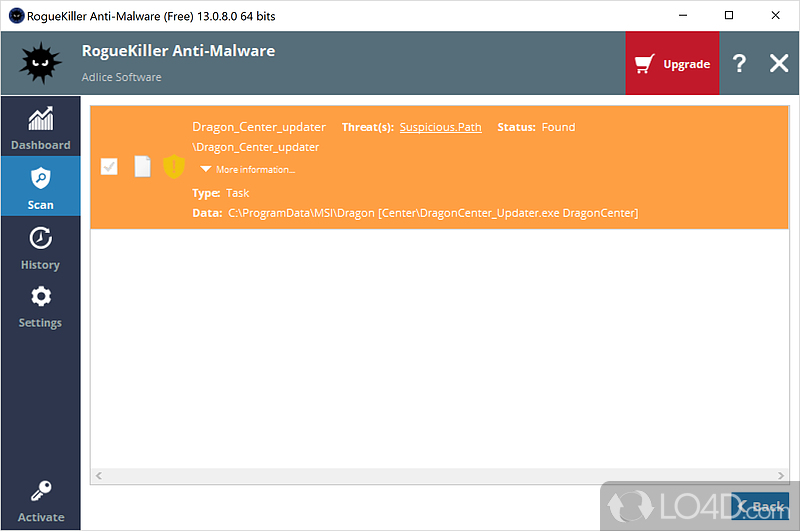Close window via title bar X
The width and height of the screenshot is (800, 531).
pyautogui.click(x=775, y=15)
